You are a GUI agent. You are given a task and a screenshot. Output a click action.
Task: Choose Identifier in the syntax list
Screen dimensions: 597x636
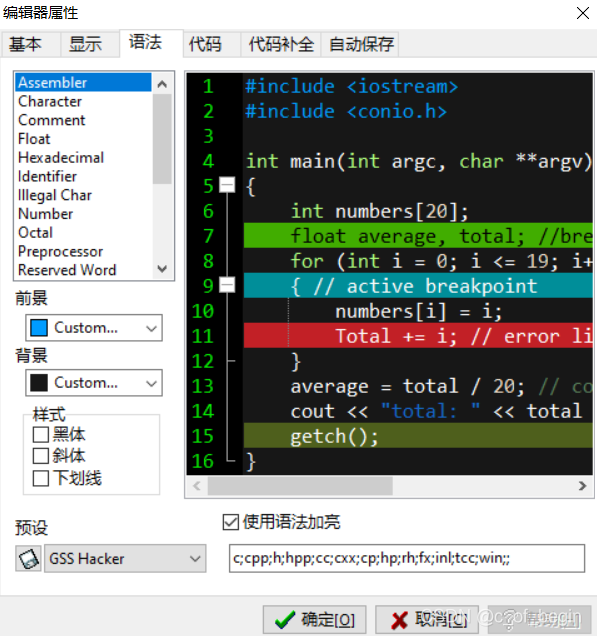(84, 176)
